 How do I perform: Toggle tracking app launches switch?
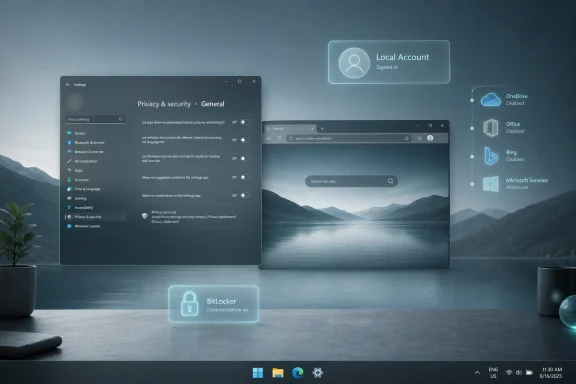pos(245,158)
